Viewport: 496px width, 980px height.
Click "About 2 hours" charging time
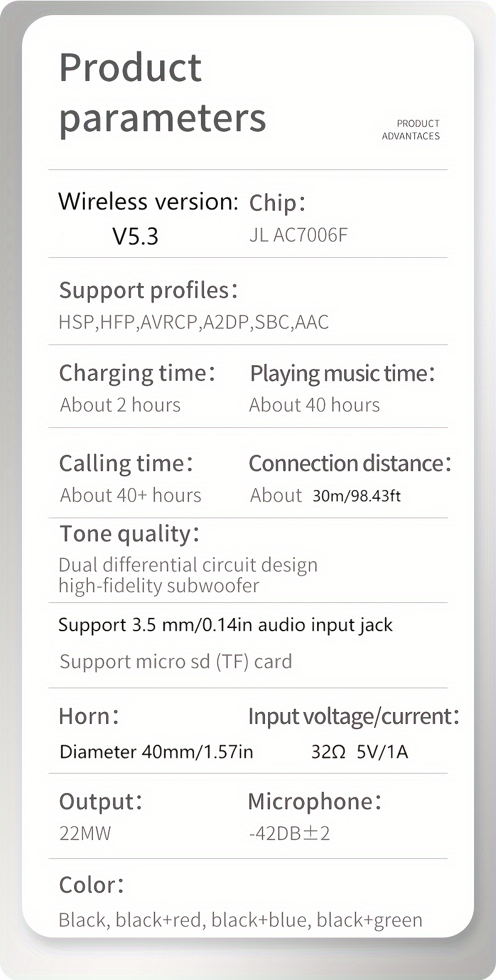point(120,405)
